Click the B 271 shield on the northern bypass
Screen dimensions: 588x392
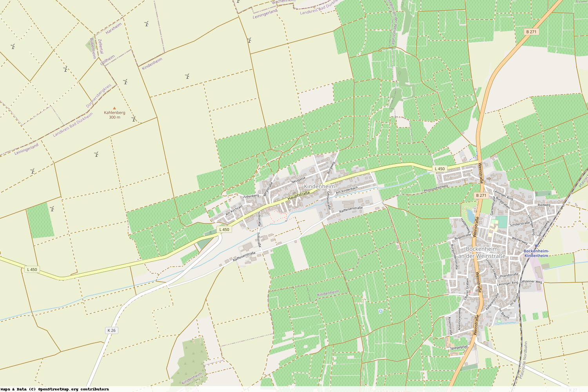click(x=532, y=32)
